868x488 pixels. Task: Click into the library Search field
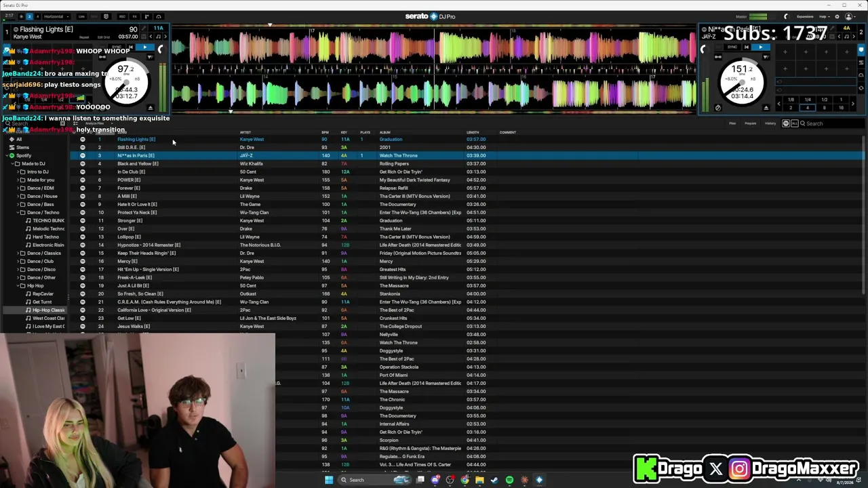point(833,123)
